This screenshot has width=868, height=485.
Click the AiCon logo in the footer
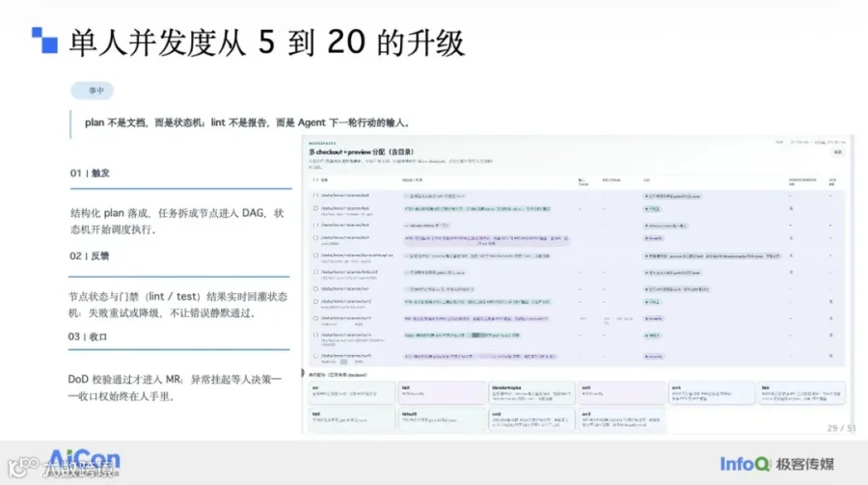coord(83,461)
